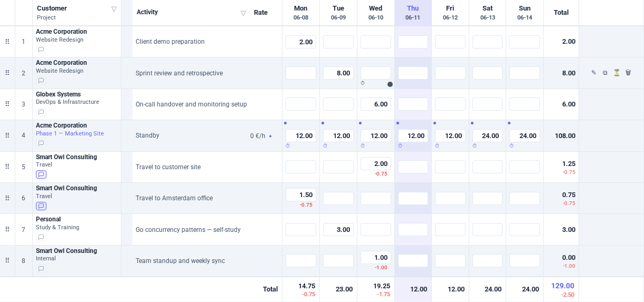Open the Activity column filter funnel
644x302 pixels.
(243, 13)
